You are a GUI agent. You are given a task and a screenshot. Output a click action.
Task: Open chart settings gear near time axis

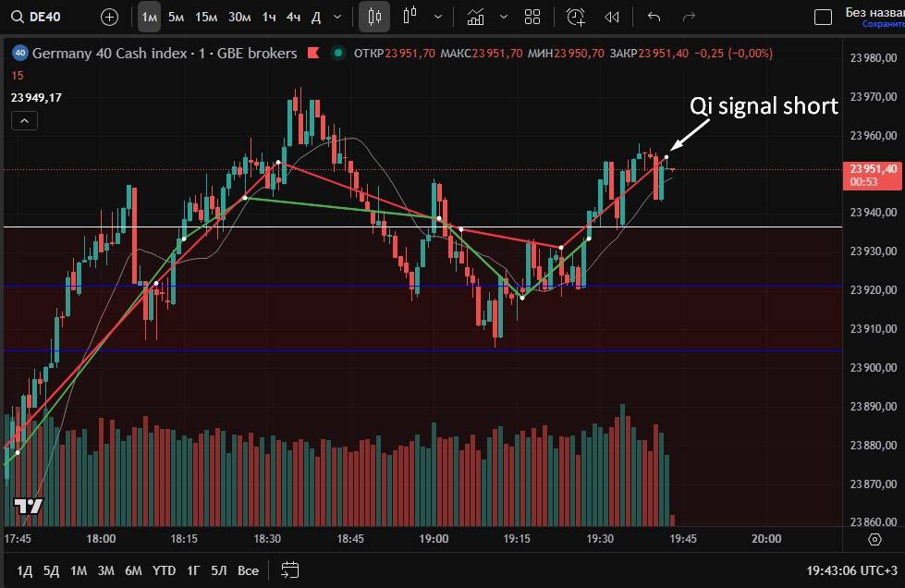(x=874, y=539)
